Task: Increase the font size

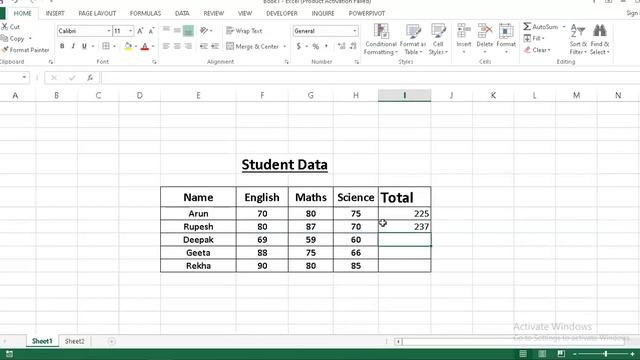Action: pyautogui.click(x=140, y=31)
